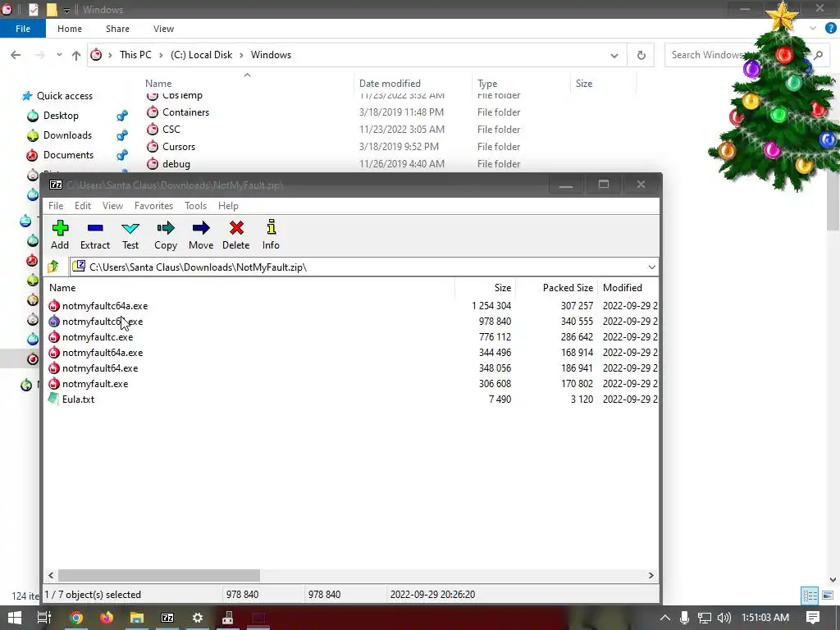This screenshot has width=840, height=630.
Task: Select the Cursors folder
Action: click(x=179, y=146)
